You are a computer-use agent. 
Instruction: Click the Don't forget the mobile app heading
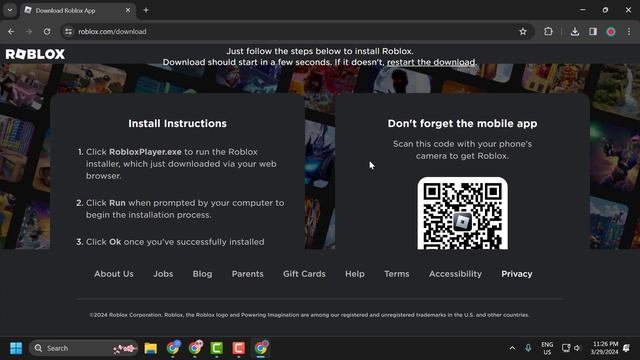click(x=462, y=123)
